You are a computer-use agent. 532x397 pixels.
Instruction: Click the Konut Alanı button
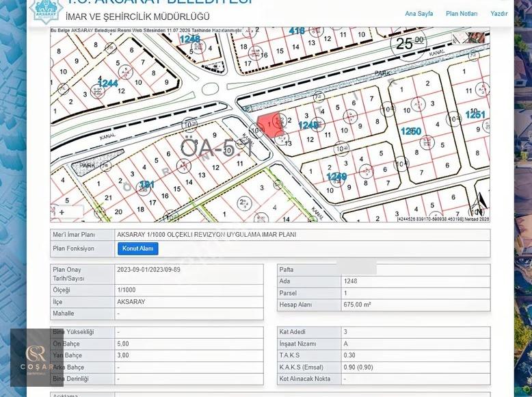point(137,248)
